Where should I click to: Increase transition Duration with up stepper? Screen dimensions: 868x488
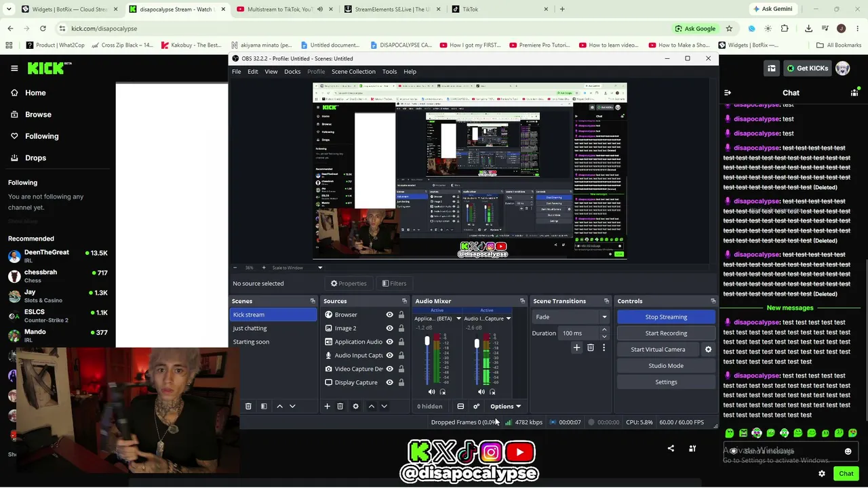click(604, 330)
